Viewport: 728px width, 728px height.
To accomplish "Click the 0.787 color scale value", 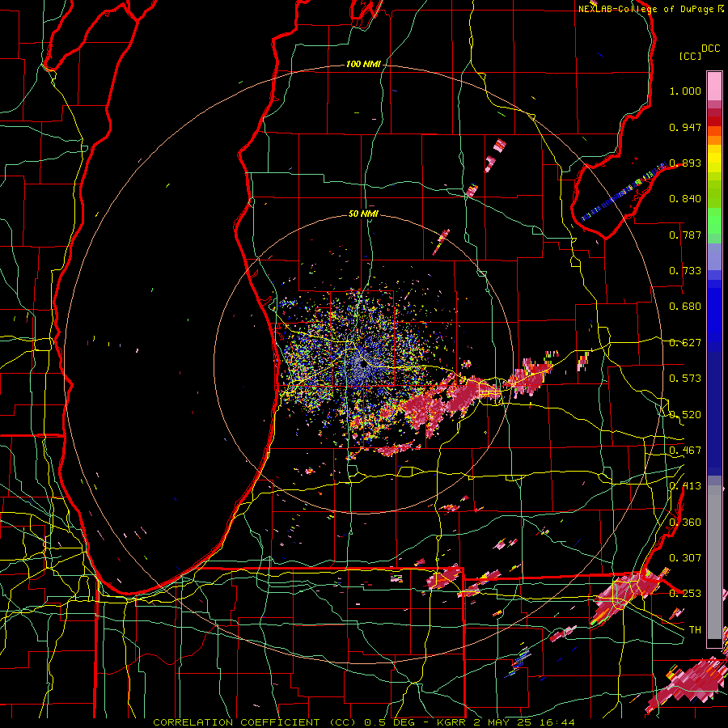I will (685, 235).
